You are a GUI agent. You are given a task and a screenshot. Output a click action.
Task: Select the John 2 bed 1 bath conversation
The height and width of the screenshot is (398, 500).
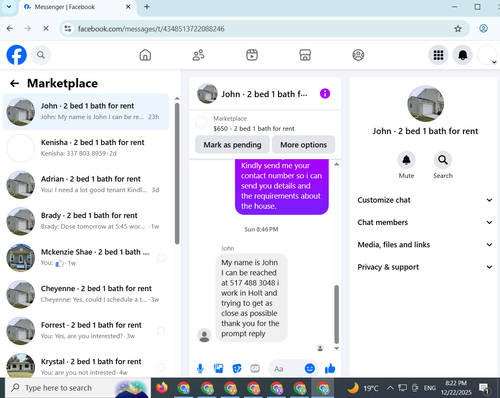pos(86,112)
